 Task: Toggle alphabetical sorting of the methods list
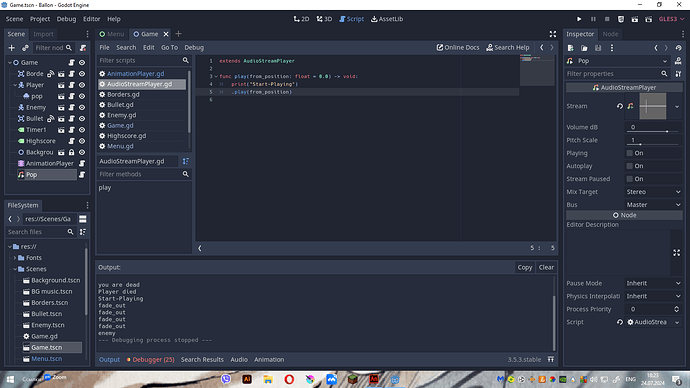click(186, 161)
